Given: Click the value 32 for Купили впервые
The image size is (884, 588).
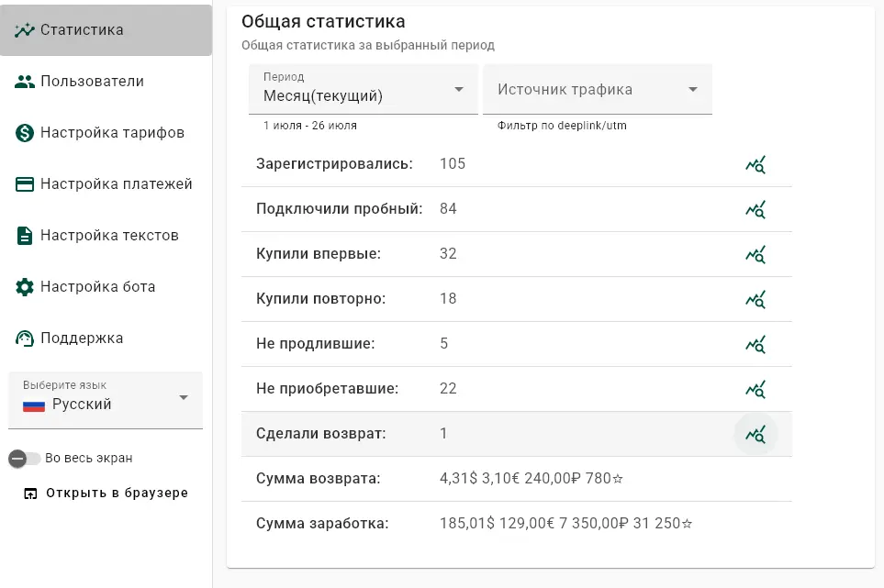Looking at the screenshot, I should coord(448,253).
